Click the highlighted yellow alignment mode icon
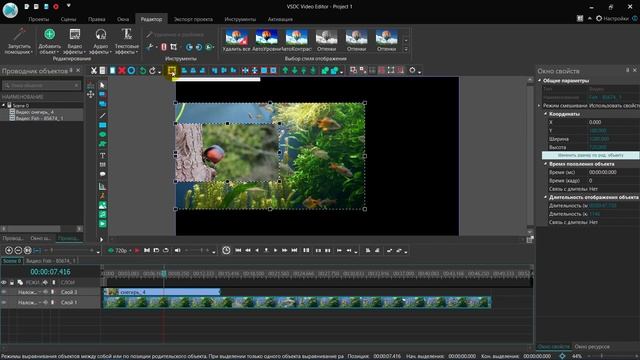Viewport: 640px width, 360px height. [171, 71]
